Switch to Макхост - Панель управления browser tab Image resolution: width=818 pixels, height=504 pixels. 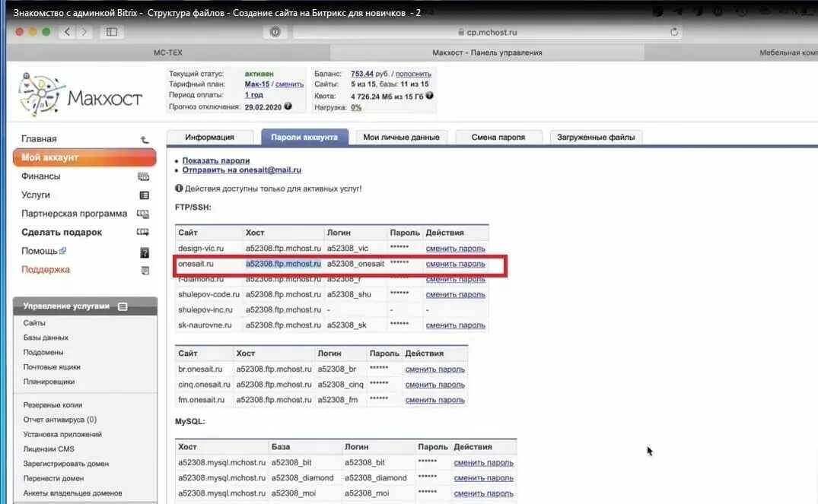(x=487, y=52)
